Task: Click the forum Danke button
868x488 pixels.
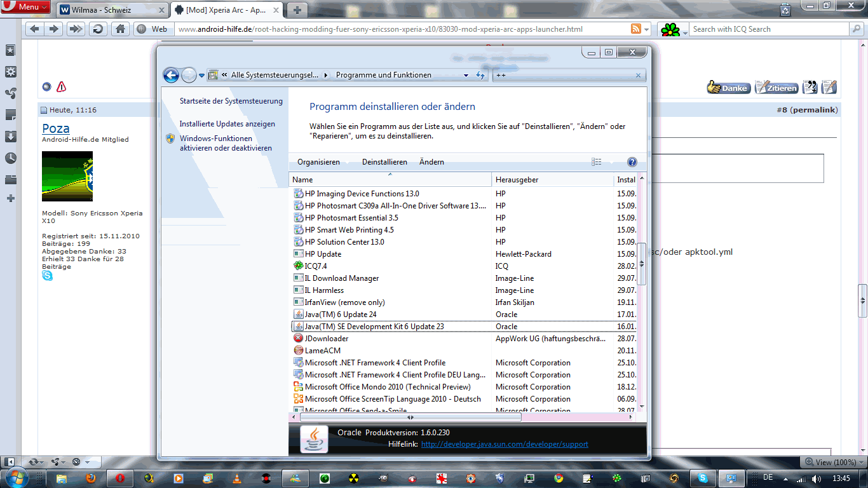Action: [x=729, y=88]
